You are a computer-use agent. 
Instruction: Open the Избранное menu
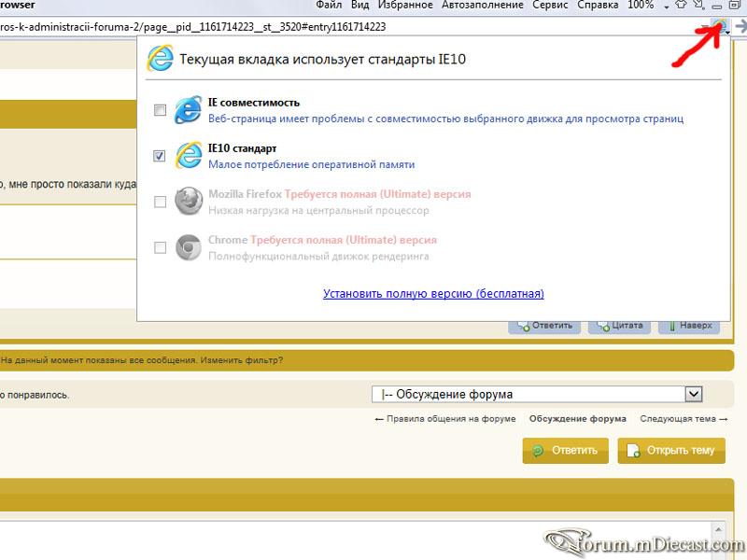[405, 5]
